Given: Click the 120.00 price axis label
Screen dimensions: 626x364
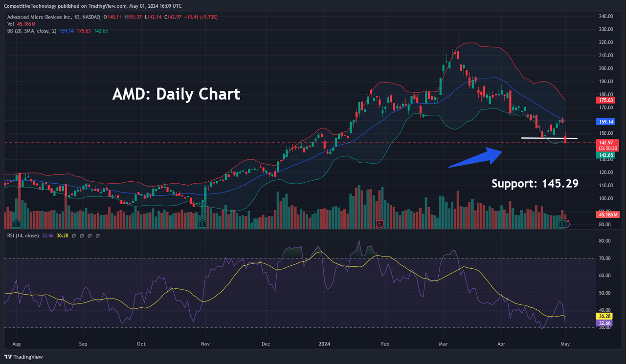Looking at the screenshot, I should tap(605, 172).
